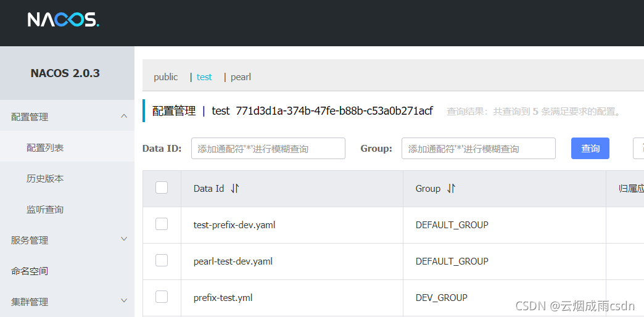
Task: Click the NACOS 2.0.3 version label
Action: point(65,73)
